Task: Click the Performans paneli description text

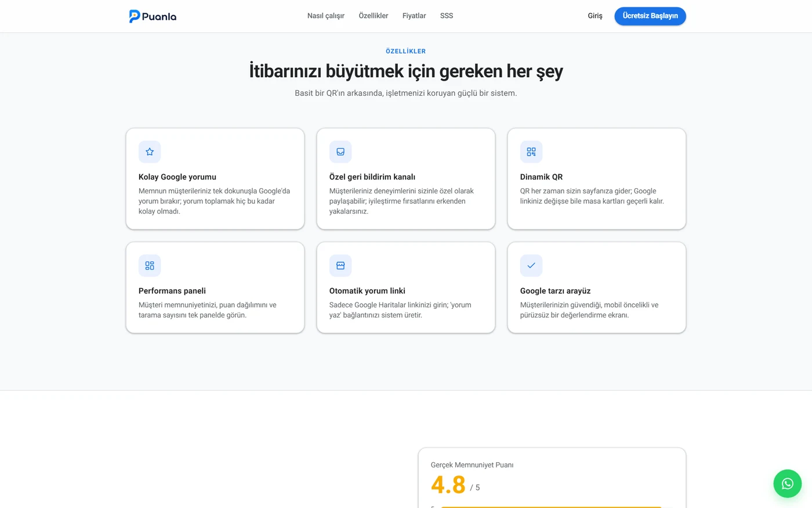Action: click(208, 310)
